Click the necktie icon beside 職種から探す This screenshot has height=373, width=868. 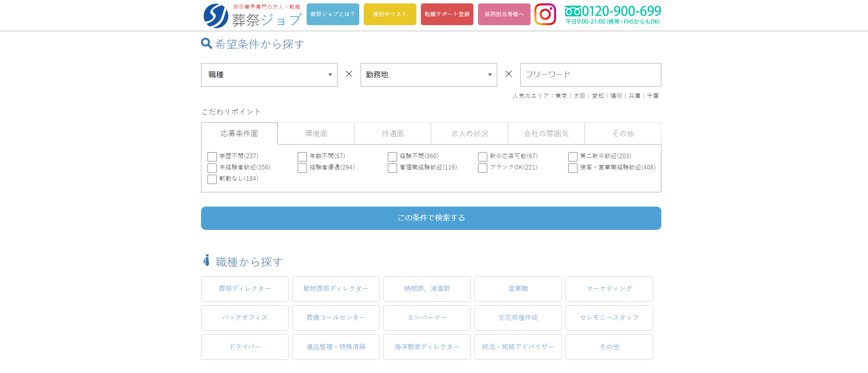tap(206, 260)
